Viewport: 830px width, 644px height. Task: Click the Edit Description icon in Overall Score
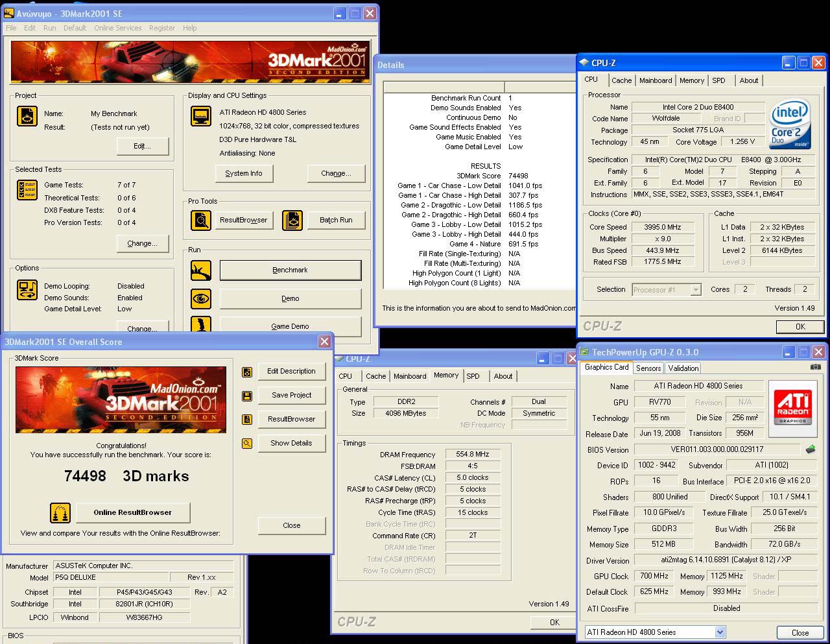pyautogui.click(x=247, y=372)
